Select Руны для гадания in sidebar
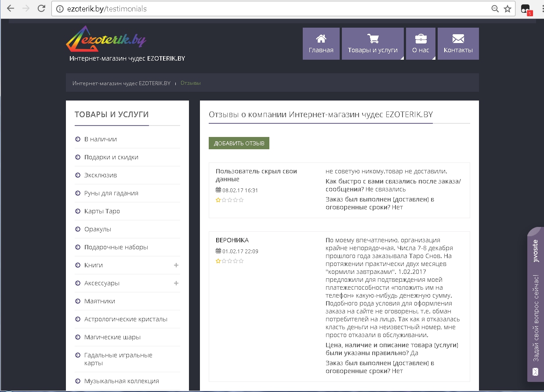The width and height of the screenshot is (544, 392). pos(111,193)
